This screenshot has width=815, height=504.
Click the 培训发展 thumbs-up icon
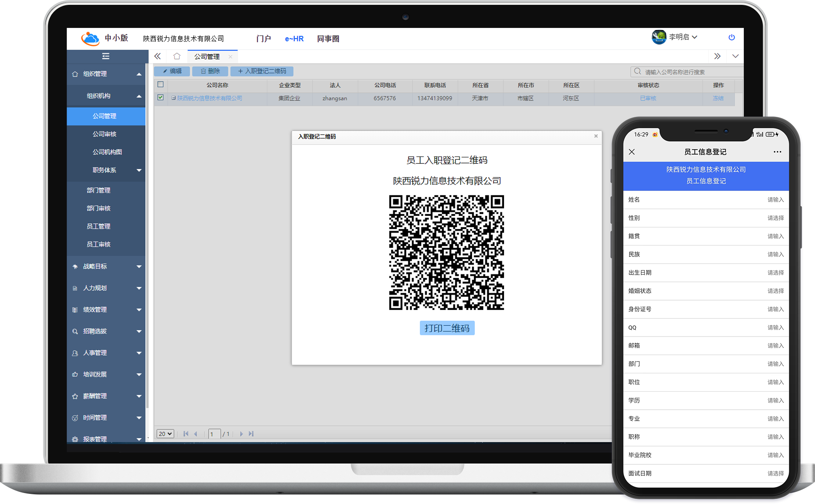(75, 375)
